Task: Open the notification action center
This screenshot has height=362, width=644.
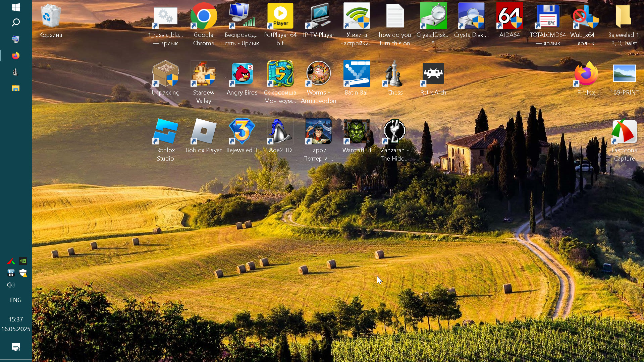Action: pyautogui.click(x=15, y=347)
